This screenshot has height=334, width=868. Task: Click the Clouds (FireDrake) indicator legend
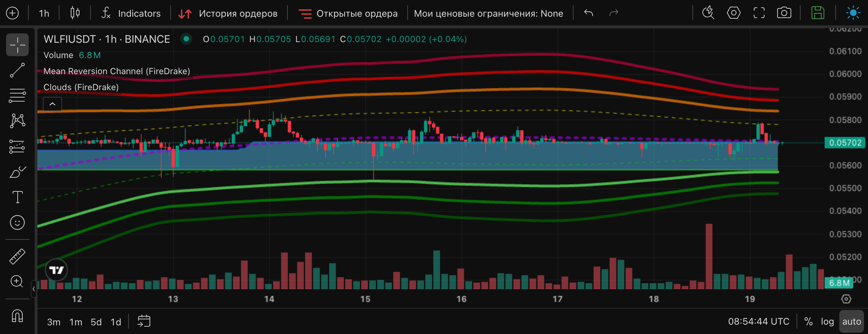point(81,87)
